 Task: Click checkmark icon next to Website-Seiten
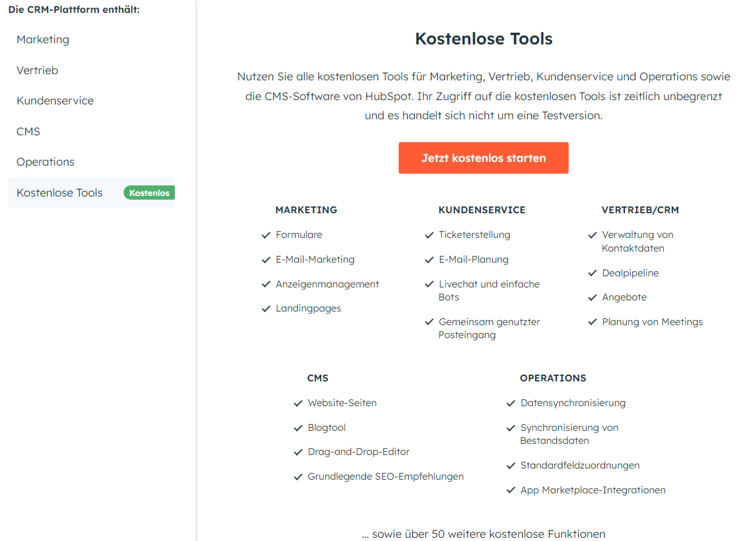pyautogui.click(x=299, y=403)
